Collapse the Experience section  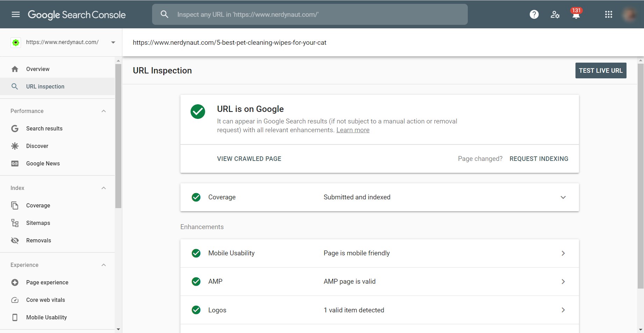[103, 265]
